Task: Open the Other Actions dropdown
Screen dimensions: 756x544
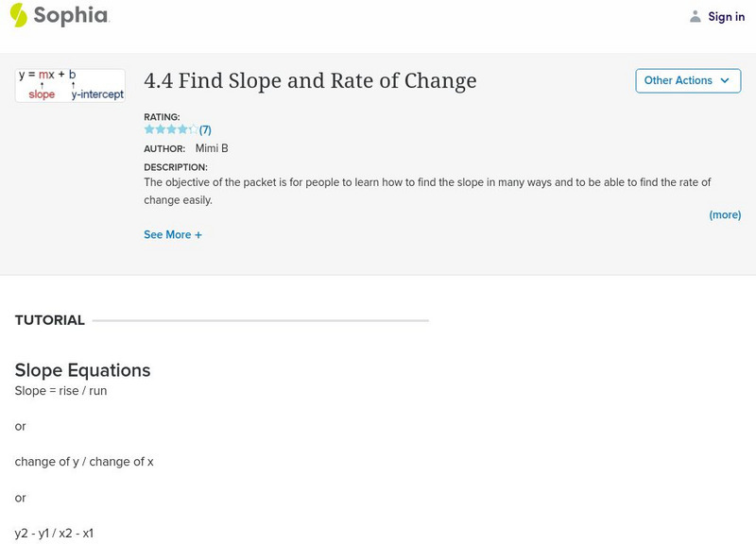Action: (x=687, y=81)
